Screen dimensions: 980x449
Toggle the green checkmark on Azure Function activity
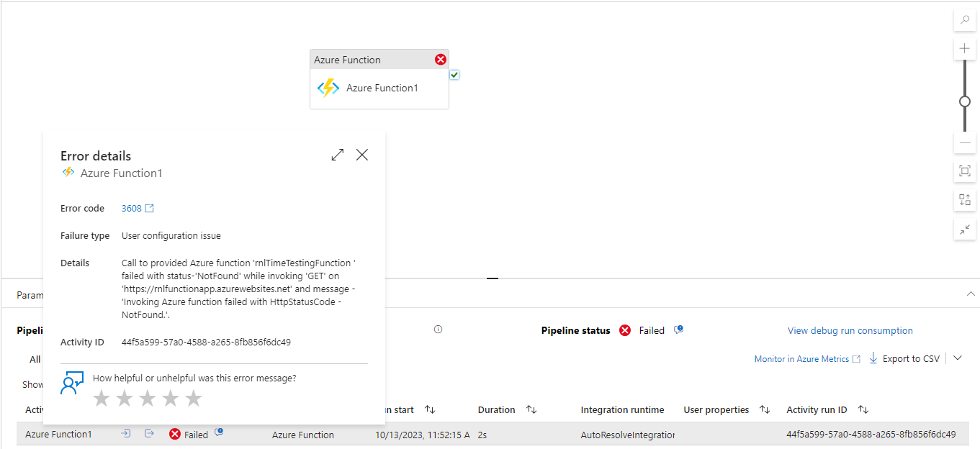(454, 74)
